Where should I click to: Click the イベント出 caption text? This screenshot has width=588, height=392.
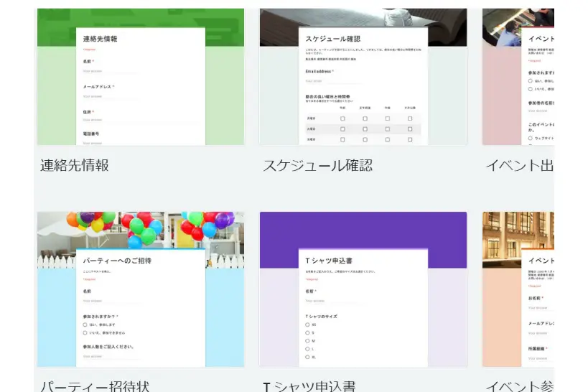[x=520, y=165]
